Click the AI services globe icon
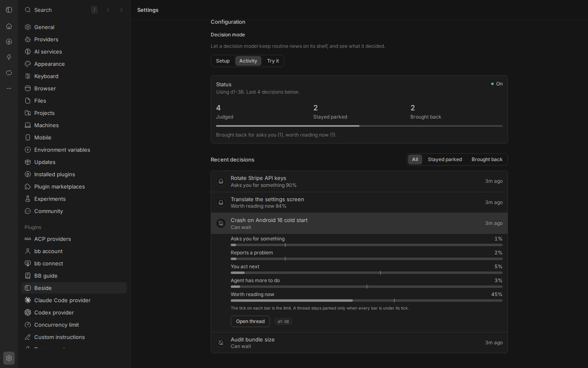This screenshot has height=368, width=588. [28, 52]
